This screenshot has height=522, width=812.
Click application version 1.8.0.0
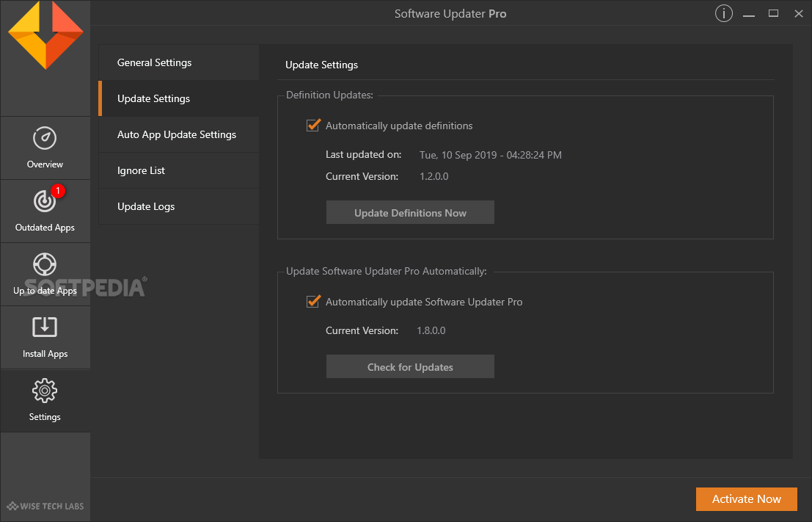(x=431, y=330)
